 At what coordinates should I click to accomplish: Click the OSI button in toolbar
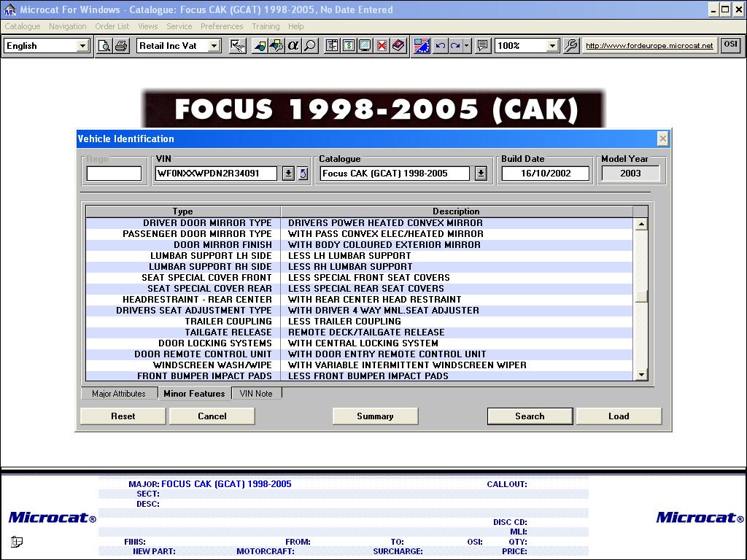730,45
